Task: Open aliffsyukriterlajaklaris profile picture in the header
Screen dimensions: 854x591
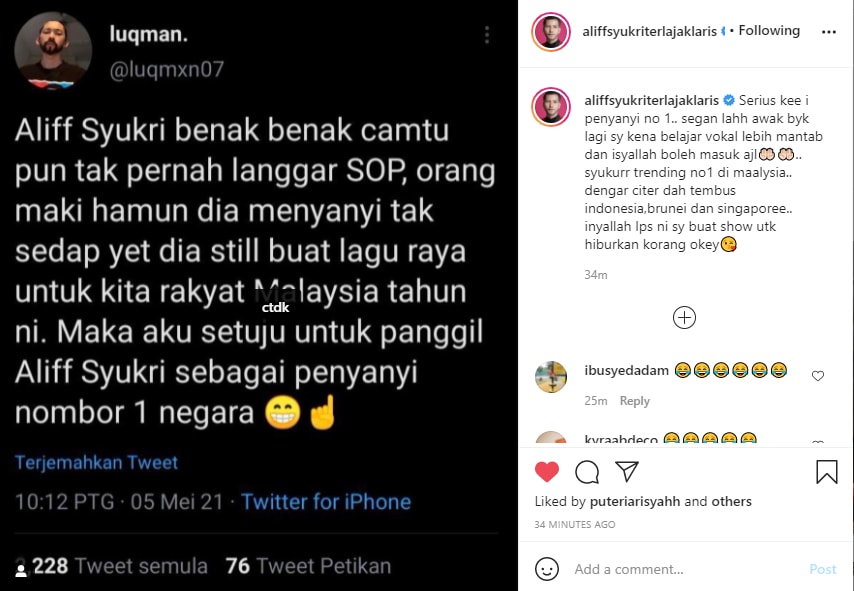Action: coord(551,32)
